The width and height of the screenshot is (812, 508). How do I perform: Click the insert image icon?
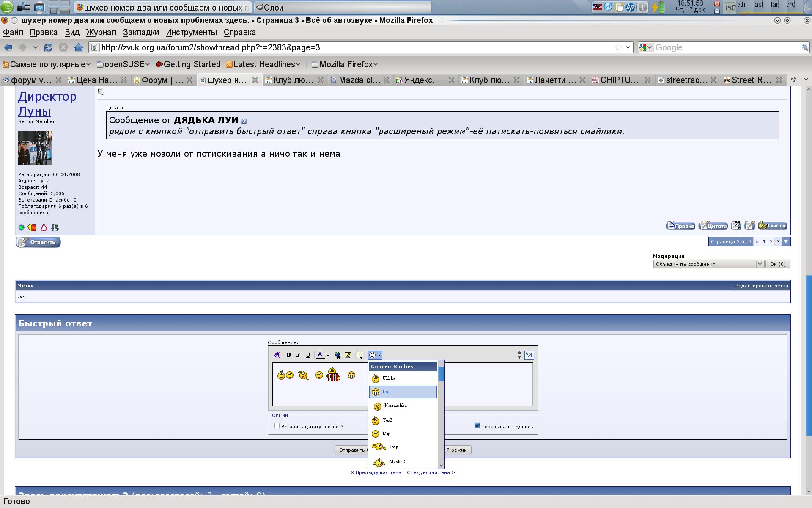point(348,355)
